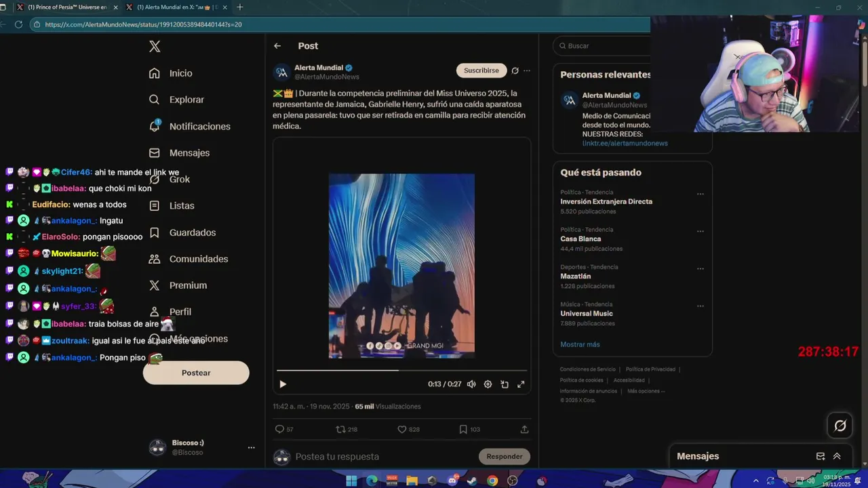
Task: Click Alerta Mundial avatar in post header
Action: tap(282, 73)
